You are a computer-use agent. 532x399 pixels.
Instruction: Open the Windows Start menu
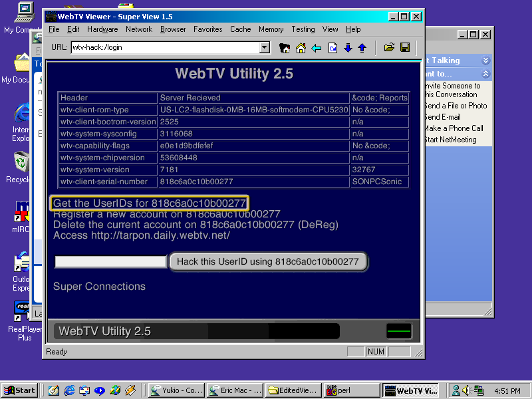click(19, 390)
